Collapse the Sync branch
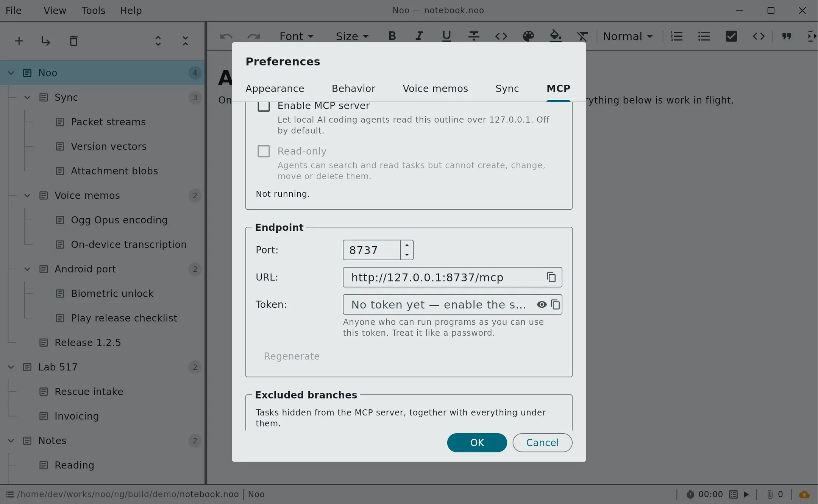This screenshot has height=504, width=818. point(27,97)
